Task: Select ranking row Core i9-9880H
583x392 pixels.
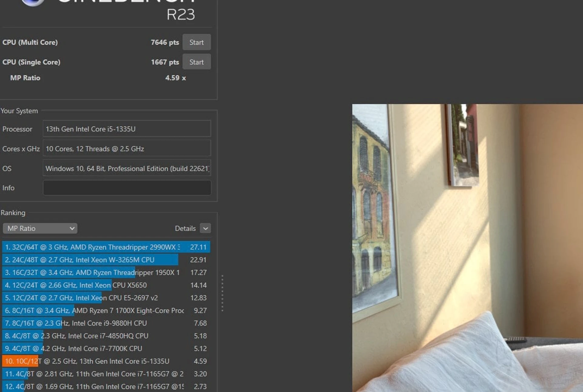Action: [106, 323]
